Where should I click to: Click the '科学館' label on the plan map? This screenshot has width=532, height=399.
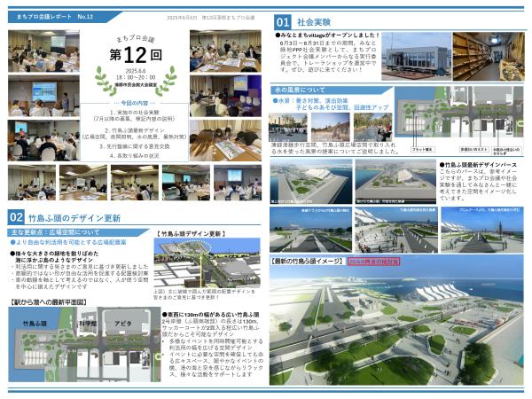(x=88, y=324)
